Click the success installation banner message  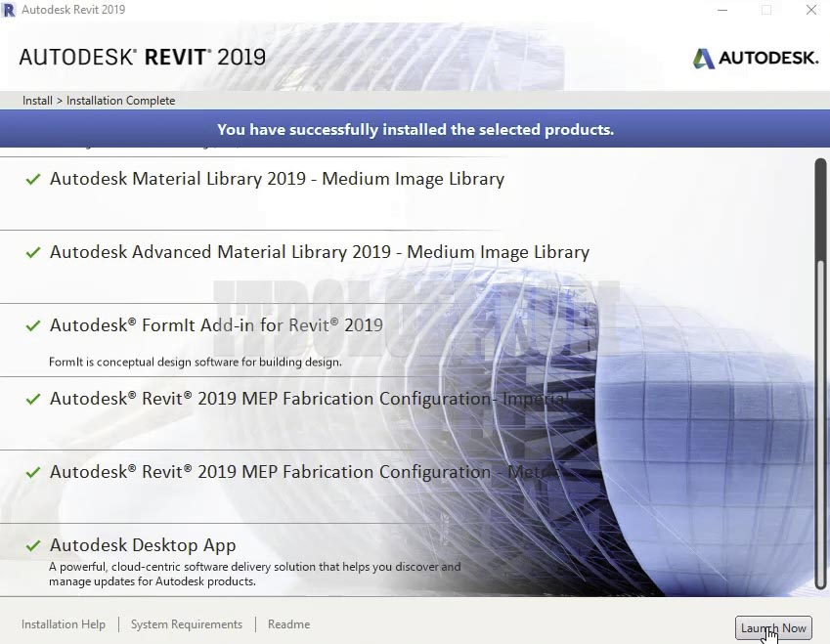click(415, 128)
